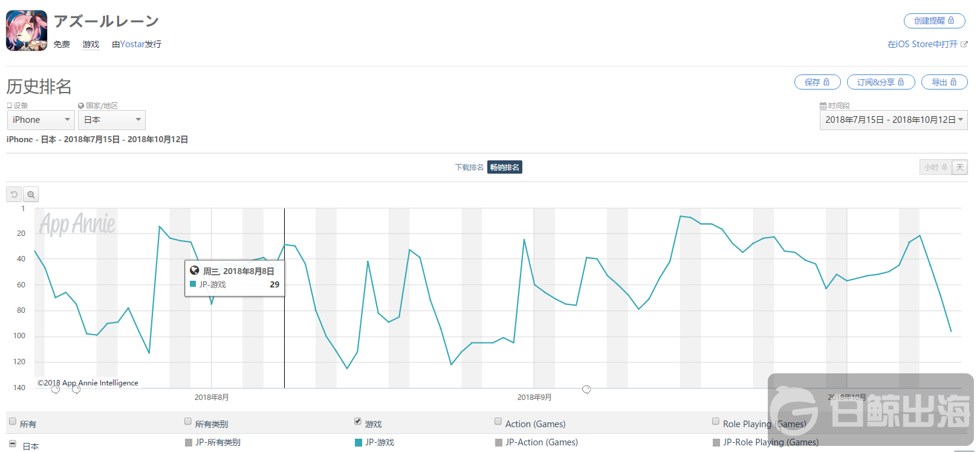Open the Yostar publisher link

[132, 44]
